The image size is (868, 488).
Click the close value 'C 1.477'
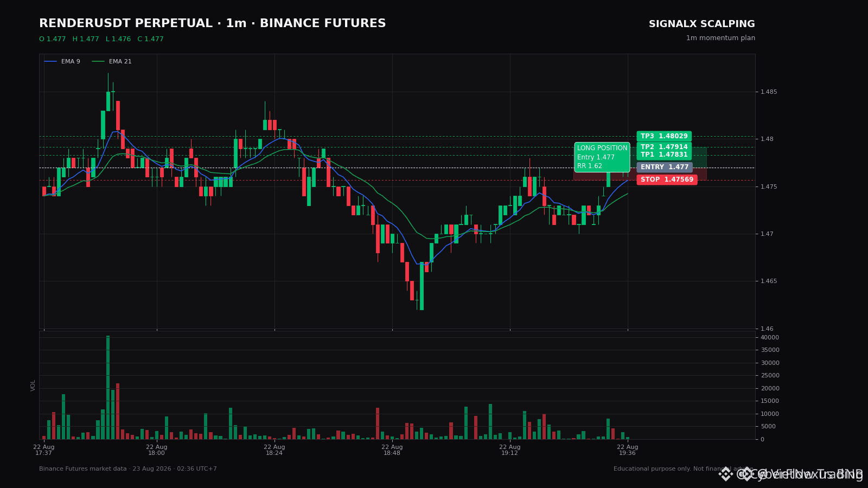click(x=150, y=39)
